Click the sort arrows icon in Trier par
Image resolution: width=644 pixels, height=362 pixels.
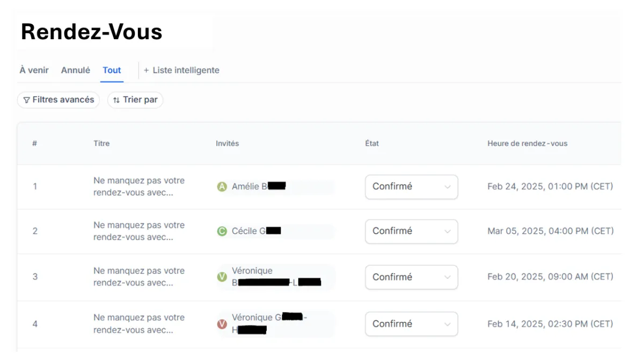coord(116,100)
